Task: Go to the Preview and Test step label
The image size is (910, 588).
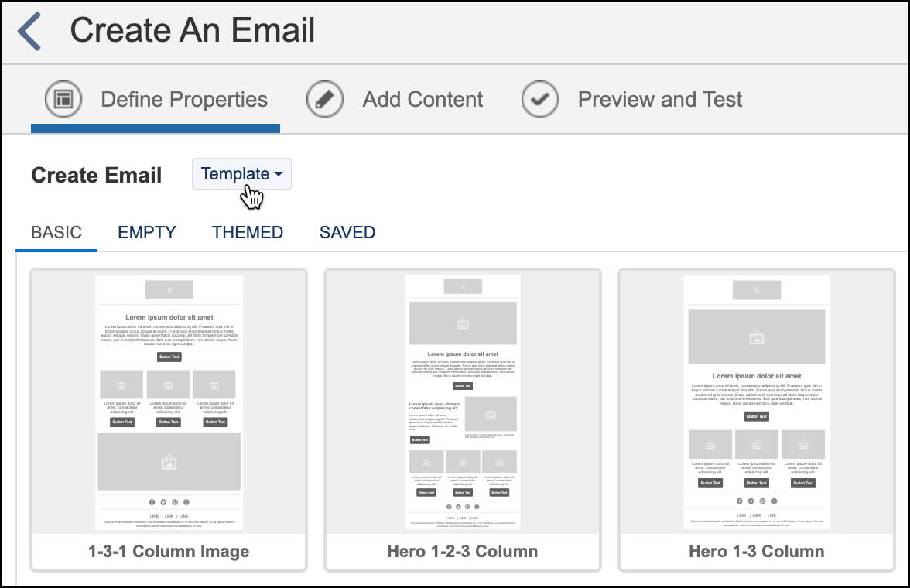Action: 660,99
